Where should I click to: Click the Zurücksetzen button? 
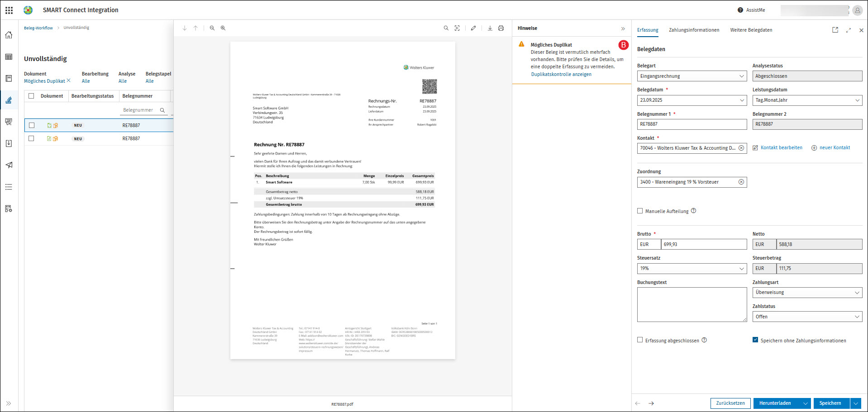tap(730, 403)
